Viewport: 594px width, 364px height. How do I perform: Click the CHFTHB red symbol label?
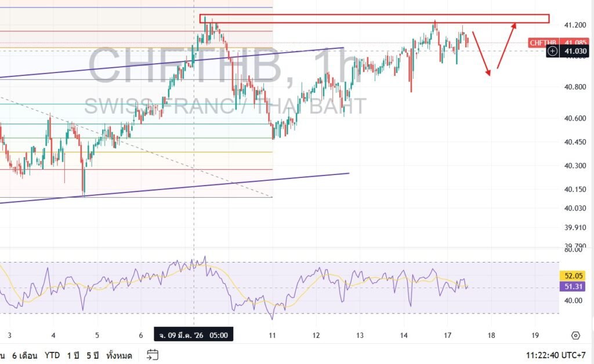pos(543,42)
